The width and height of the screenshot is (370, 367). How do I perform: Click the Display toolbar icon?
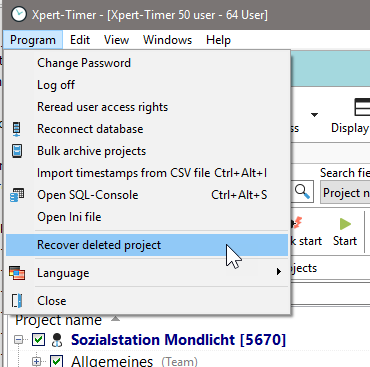362,107
